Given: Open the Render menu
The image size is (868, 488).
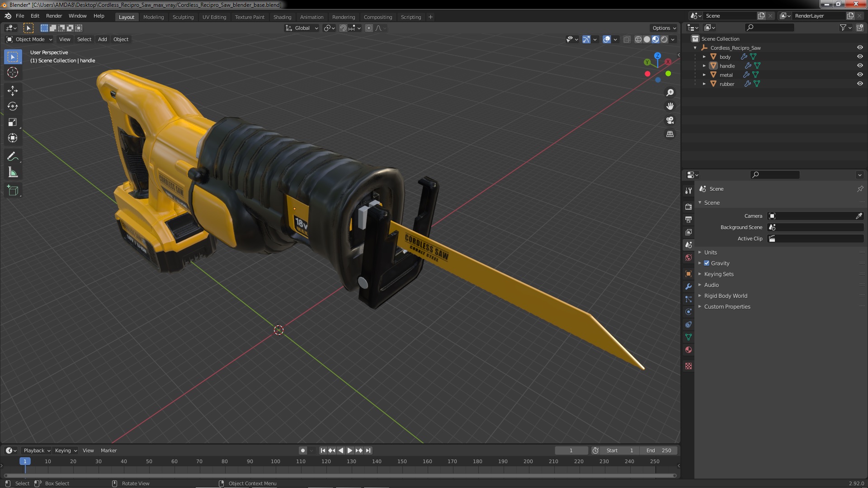Looking at the screenshot, I should (54, 16).
